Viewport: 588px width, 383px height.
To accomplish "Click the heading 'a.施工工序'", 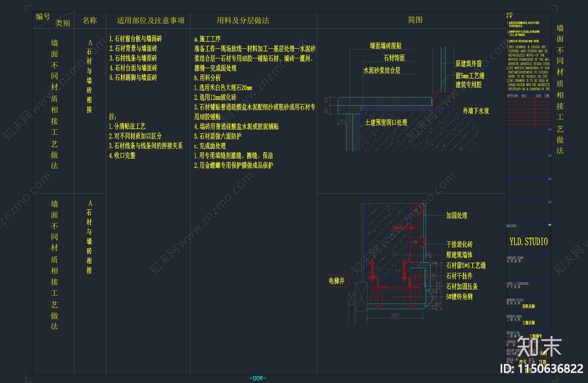I will click(207, 39).
